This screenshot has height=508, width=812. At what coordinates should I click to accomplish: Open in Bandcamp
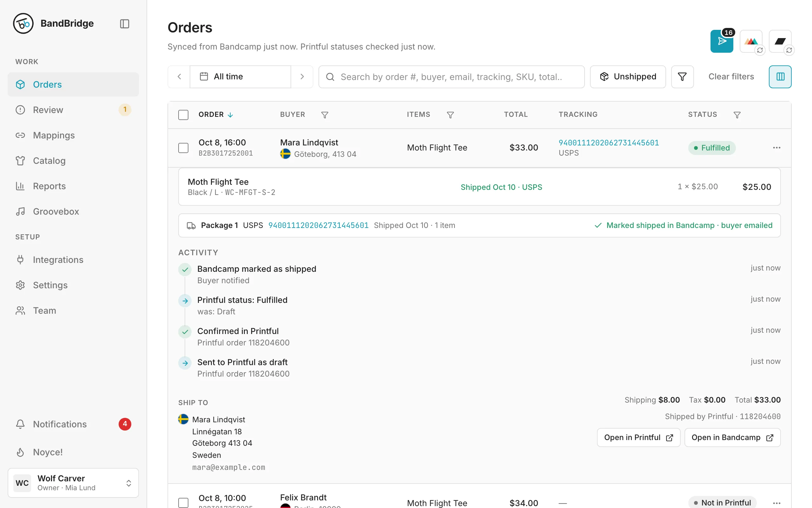point(732,438)
